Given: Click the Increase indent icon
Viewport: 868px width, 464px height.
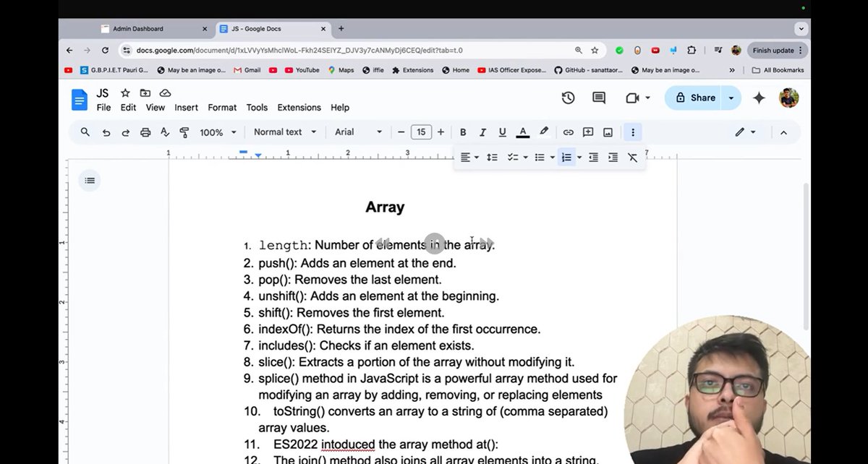Looking at the screenshot, I should [613, 158].
